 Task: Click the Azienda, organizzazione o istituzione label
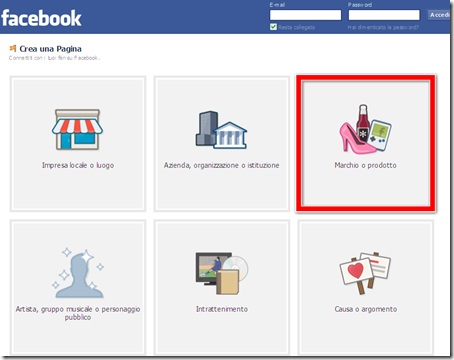[221, 165]
